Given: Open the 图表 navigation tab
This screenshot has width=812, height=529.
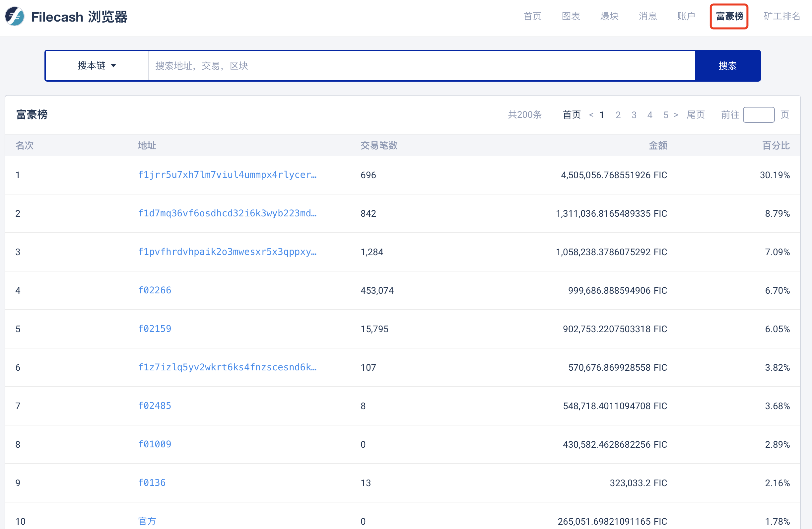Looking at the screenshot, I should pos(571,16).
